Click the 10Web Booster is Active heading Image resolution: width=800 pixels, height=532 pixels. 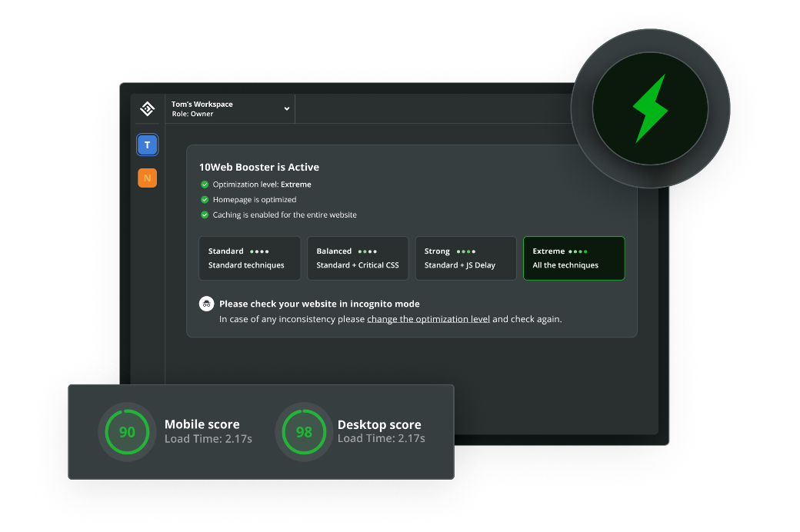pos(259,168)
